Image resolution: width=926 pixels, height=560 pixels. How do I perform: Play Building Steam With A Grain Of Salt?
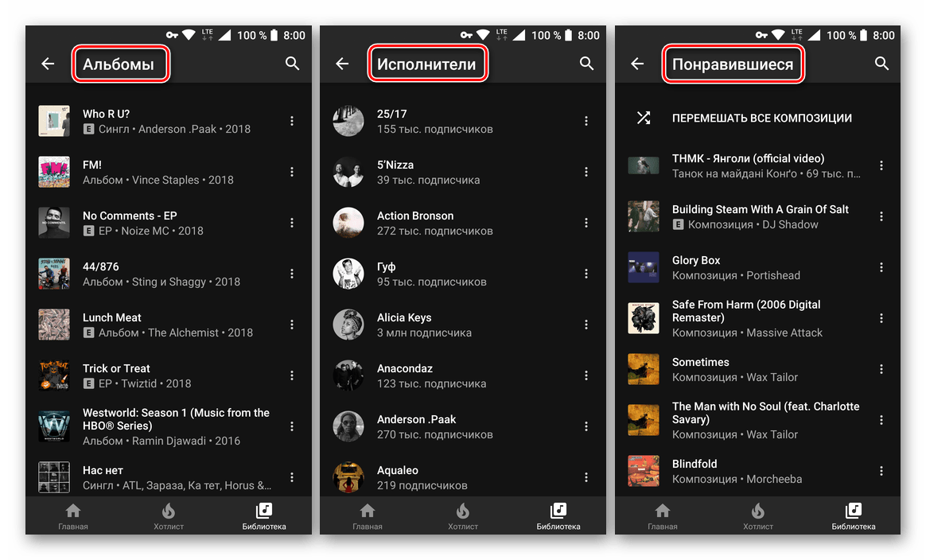click(x=760, y=209)
